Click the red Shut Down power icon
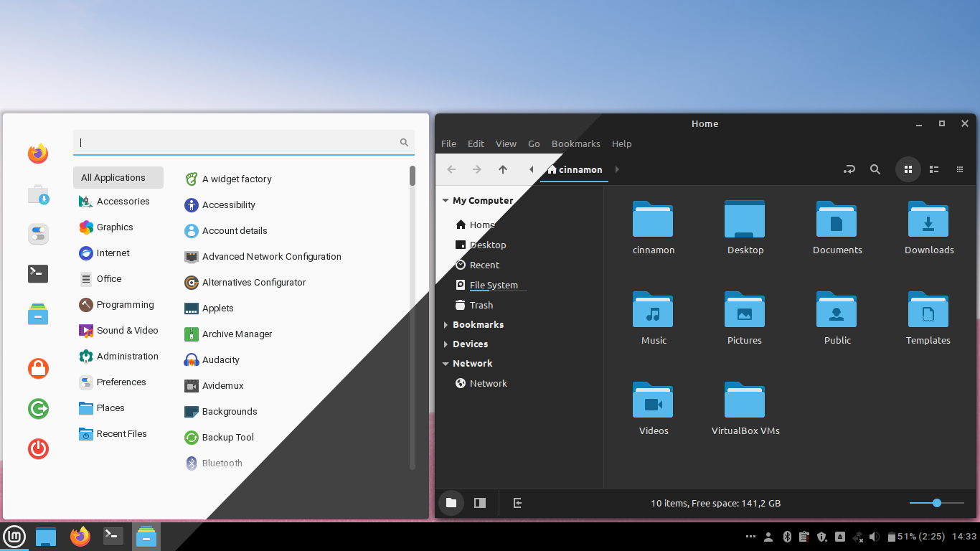The width and height of the screenshot is (980, 551). (38, 449)
